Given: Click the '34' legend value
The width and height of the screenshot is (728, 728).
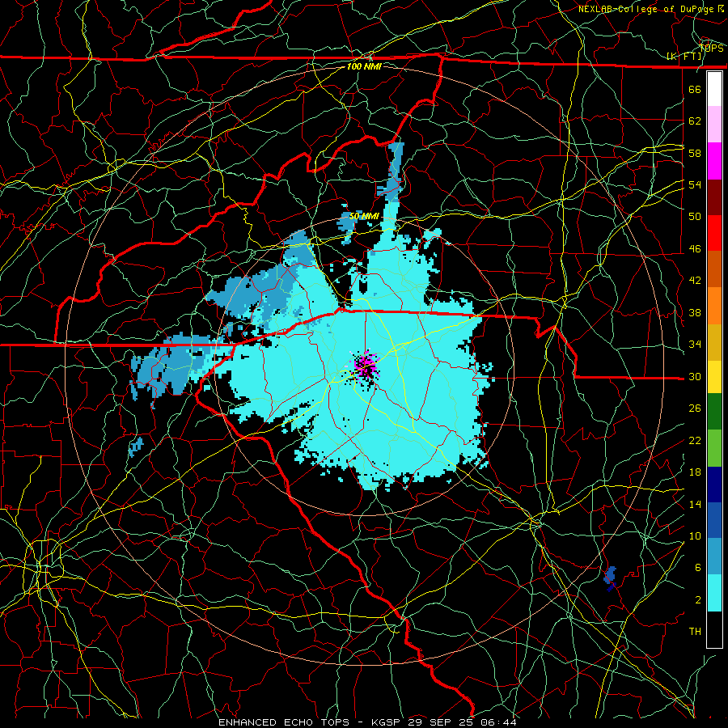Looking at the screenshot, I should (x=695, y=345).
